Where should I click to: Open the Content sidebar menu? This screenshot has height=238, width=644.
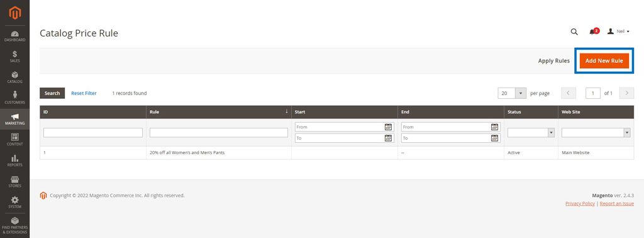click(x=15, y=140)
